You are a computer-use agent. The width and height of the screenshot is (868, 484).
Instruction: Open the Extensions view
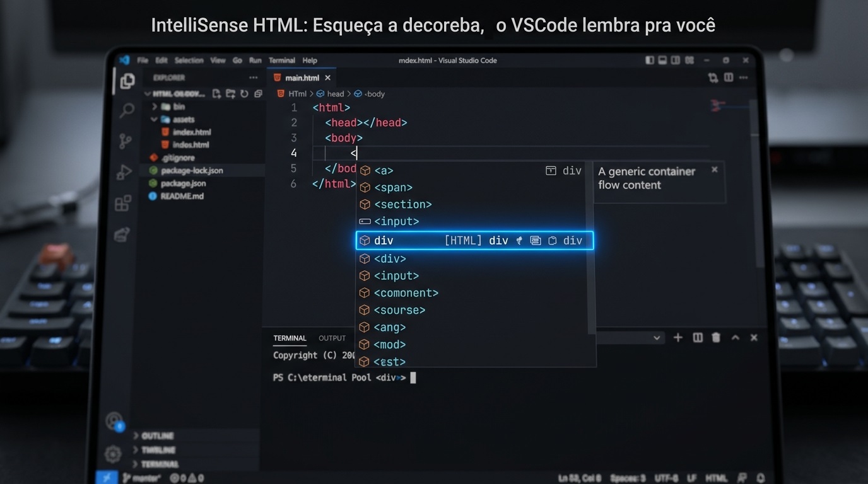[123, 203]
